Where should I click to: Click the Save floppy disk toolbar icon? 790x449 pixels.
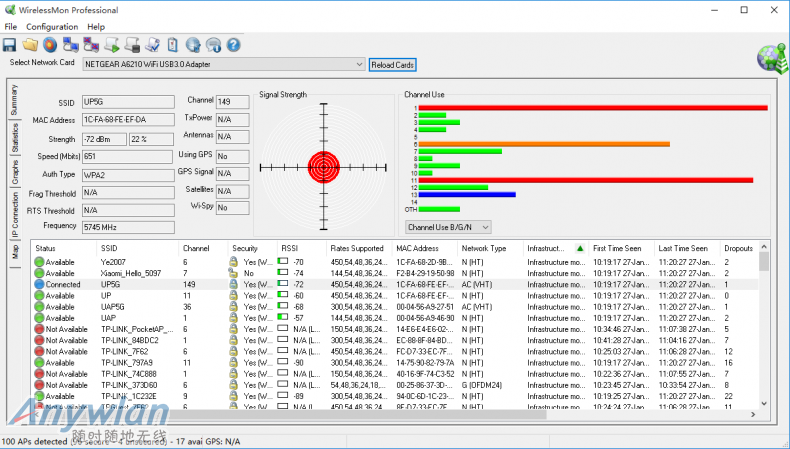[9, 45]
